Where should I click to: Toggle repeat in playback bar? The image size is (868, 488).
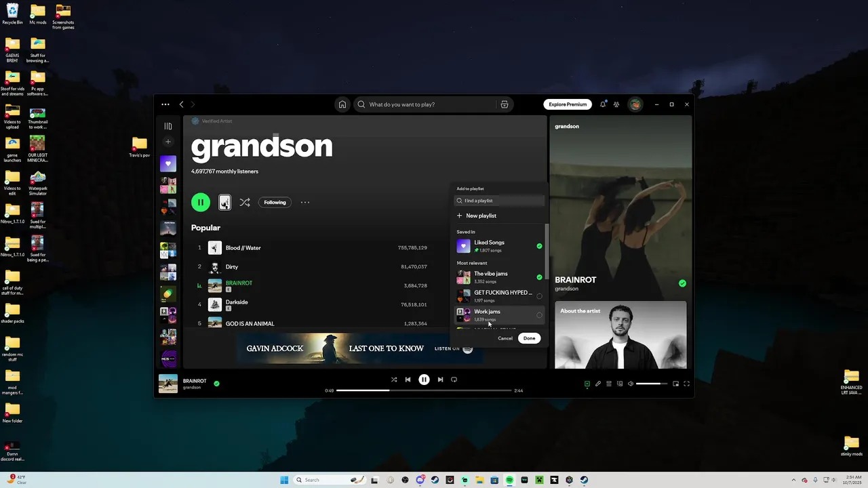coord(454,380)
